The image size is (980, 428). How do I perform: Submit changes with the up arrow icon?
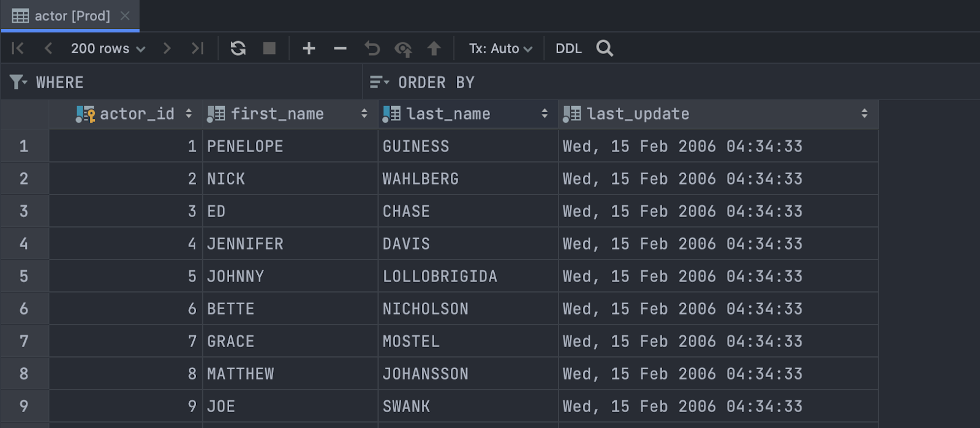pos(434,48)
